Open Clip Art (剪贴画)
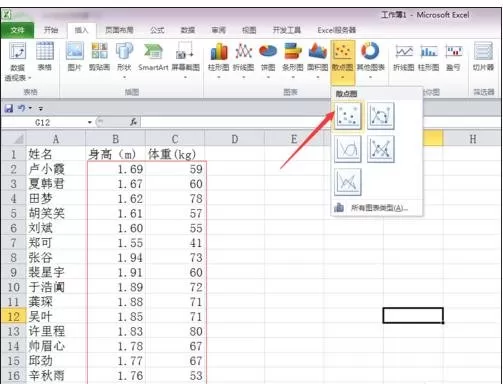503x384 pixels. tap(99, 57)
